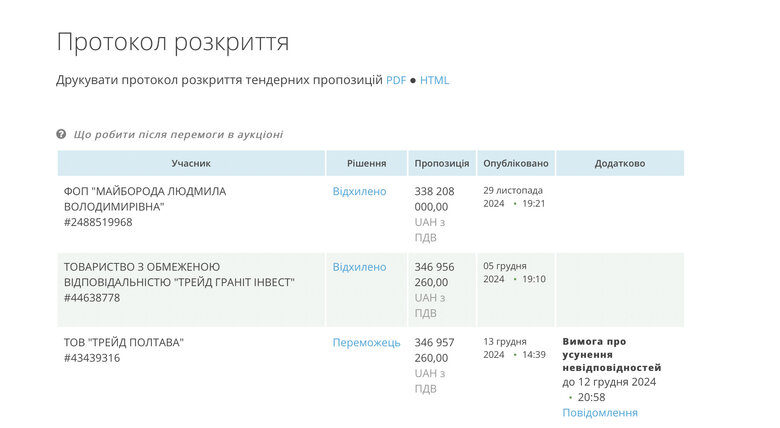Select participant "ТРЕЙД ГРАНІТ ІНВЕСТ" name

(x=179, y=275)
